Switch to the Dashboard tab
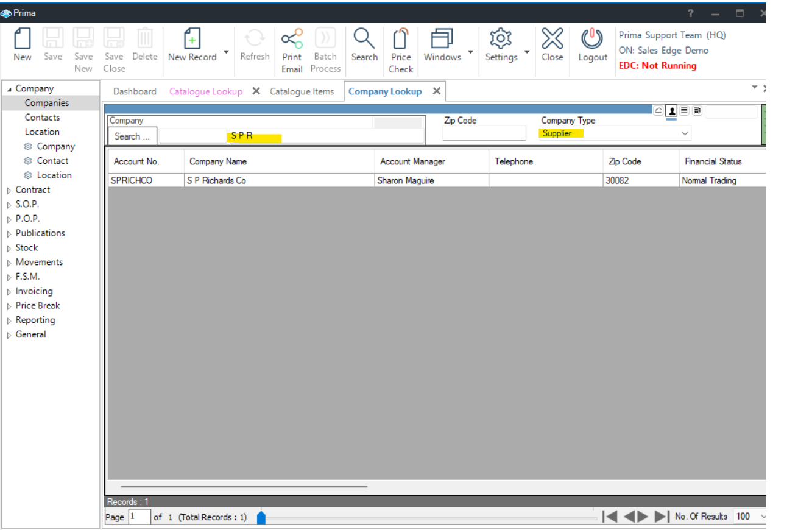 (135, 91)
